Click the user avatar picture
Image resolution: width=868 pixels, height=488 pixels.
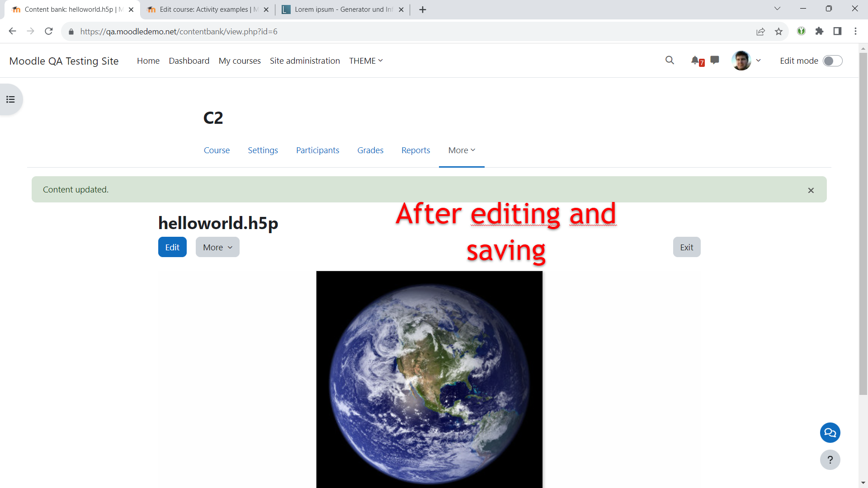point(741,61)
